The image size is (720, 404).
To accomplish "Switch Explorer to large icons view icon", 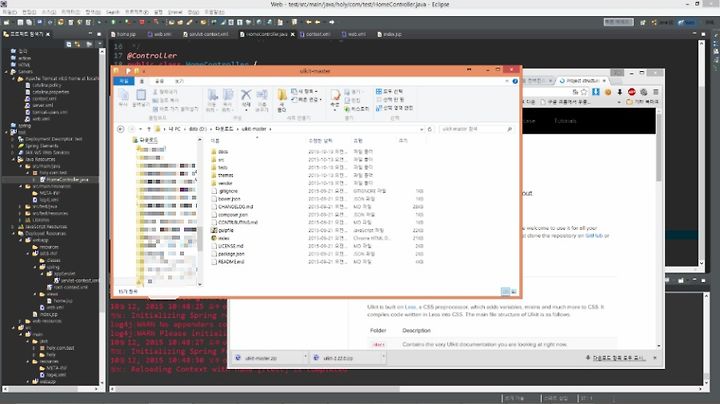I will (x=514, y=292).
